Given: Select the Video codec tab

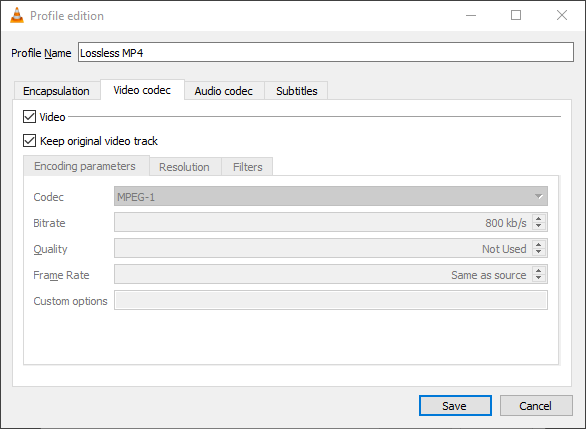Looking at the screenshot, I should coord(142,90).
